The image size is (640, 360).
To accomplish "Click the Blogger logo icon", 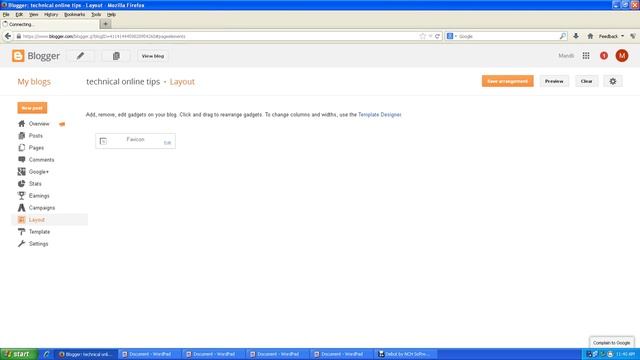I will click(18, 56).
